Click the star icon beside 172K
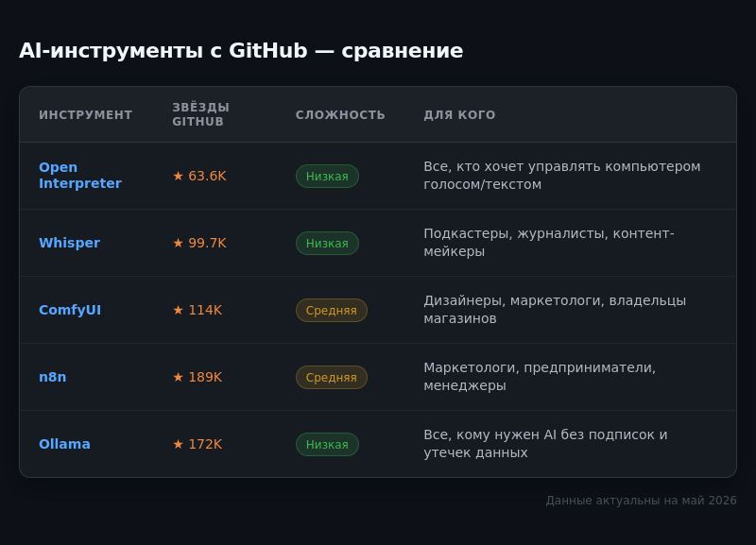This screenshot has height=545, width=756. tap(178, 444)
